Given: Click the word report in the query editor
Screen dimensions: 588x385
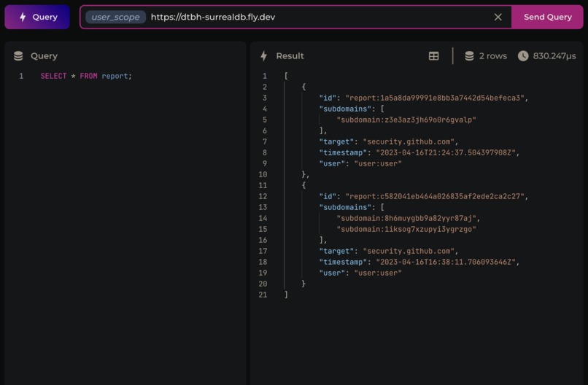Looking at the screenshot, I should tap(115, 76).
